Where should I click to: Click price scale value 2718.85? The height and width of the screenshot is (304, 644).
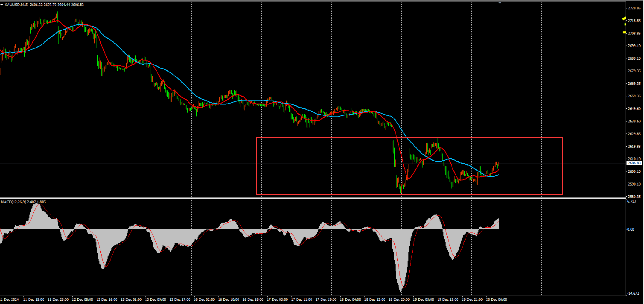634,21
